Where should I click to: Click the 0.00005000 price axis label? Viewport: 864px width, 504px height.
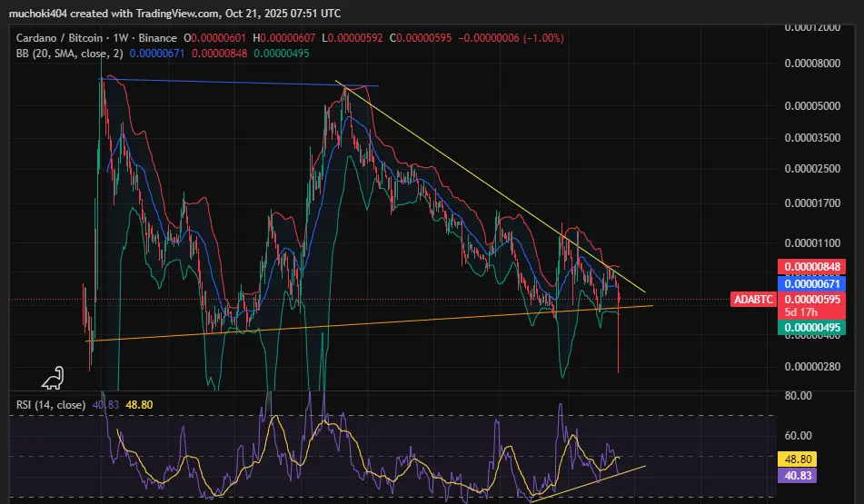[812, 105]
